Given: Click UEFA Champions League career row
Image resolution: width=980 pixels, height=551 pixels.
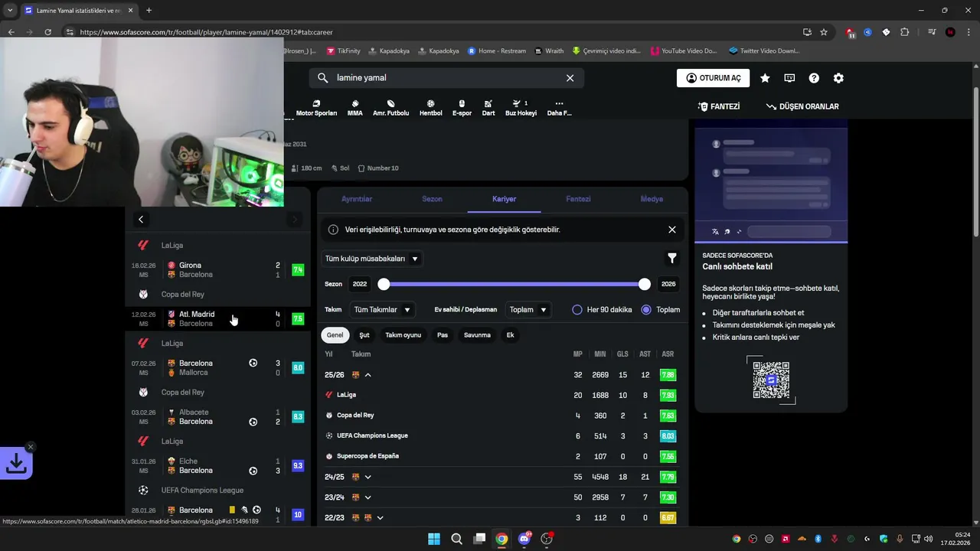Looking at the screenshot, I should pyautogui.click(x=501, y=435).
